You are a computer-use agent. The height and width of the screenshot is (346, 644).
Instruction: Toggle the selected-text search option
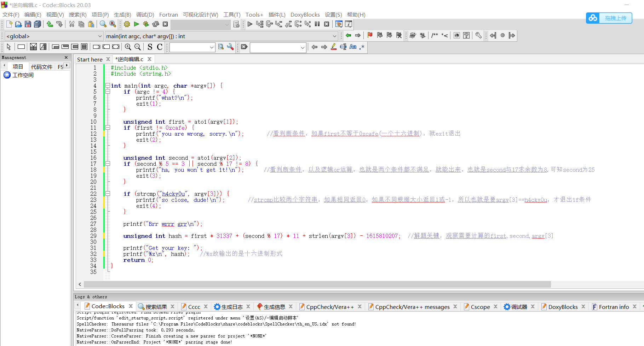343,47
